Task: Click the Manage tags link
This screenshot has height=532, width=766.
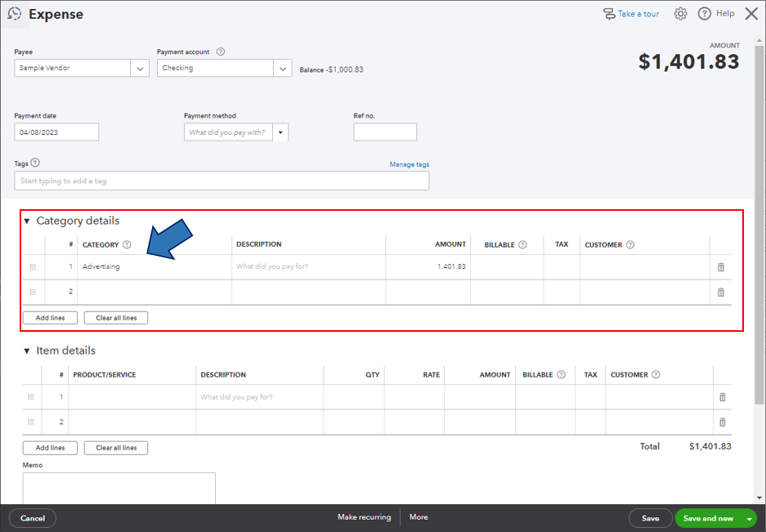Action: 410,164
